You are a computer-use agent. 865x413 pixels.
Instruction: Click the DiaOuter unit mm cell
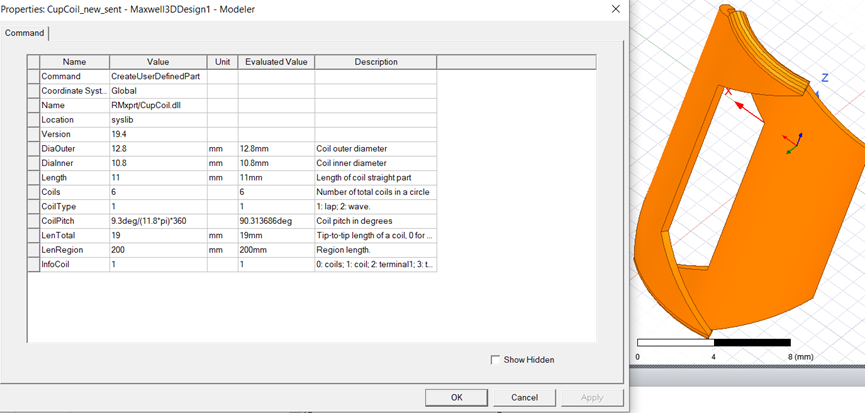[x=222, y=149]
